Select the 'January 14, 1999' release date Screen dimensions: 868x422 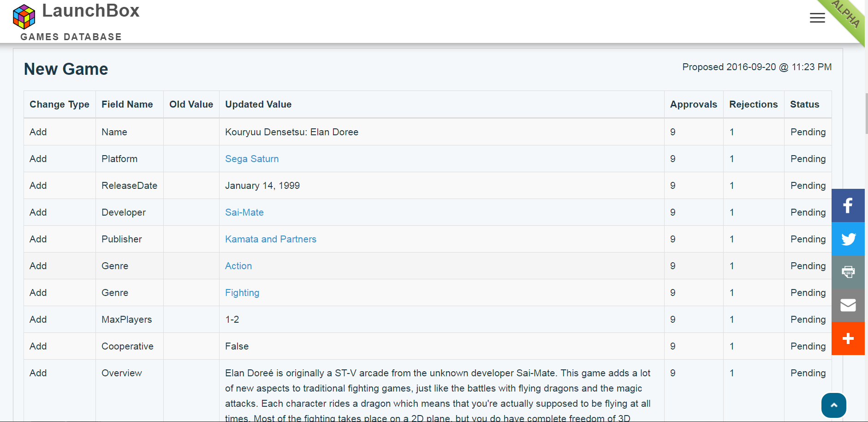pos(262,186)
